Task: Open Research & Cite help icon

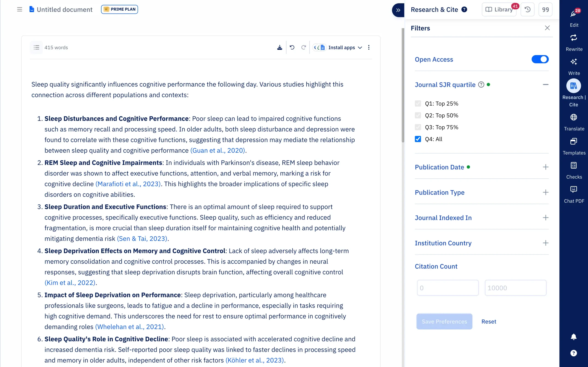Action: tap(464, 9)
